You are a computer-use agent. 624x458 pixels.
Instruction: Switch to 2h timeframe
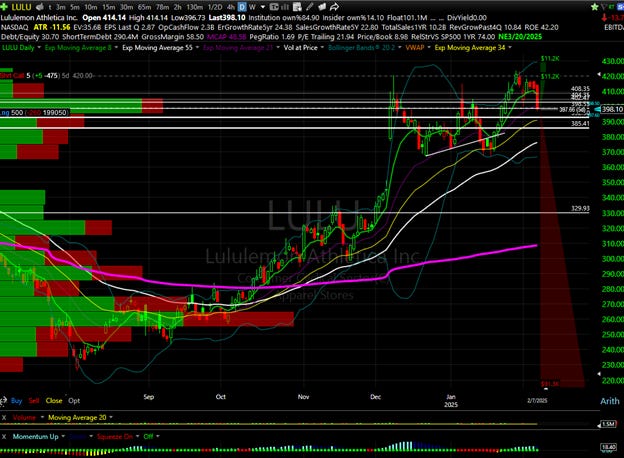click(x=177, y=7)
